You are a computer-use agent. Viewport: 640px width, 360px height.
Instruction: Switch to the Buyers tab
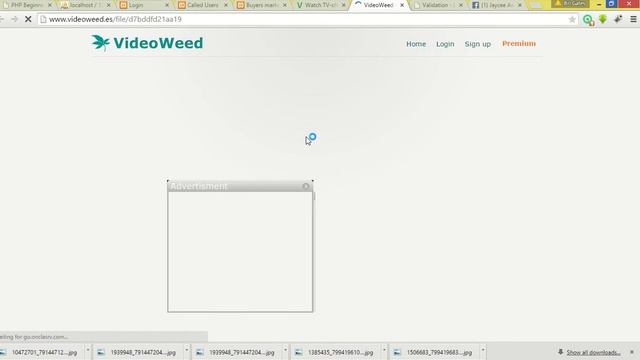(x=262, y=5)
